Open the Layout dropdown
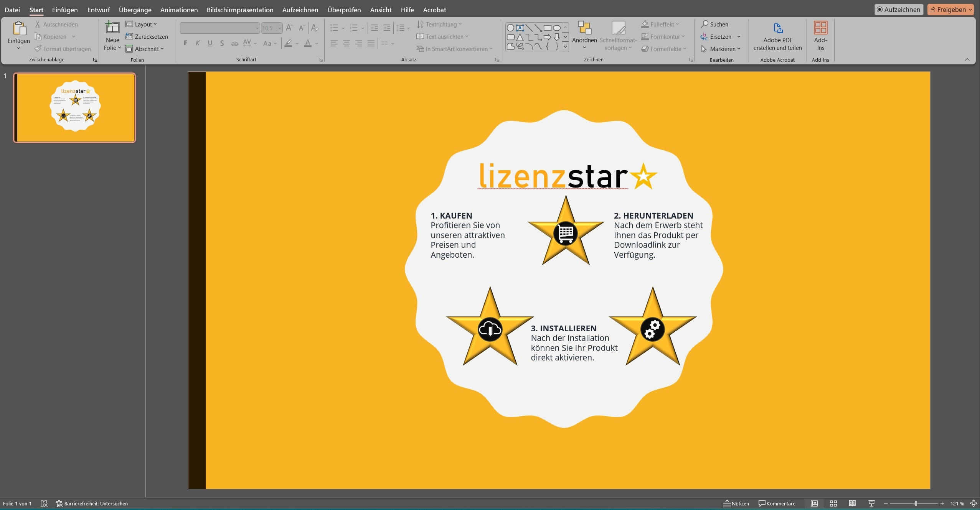This screenshot has width=980, height=510. click(142, 24)
